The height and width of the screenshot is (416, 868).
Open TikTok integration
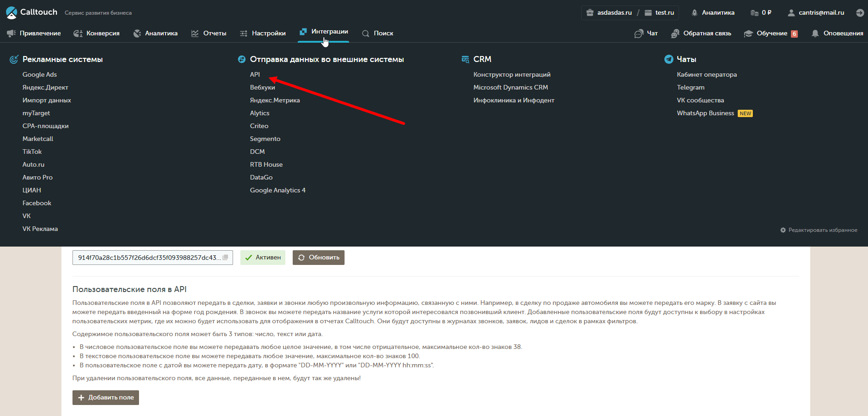tap(32, 152)
